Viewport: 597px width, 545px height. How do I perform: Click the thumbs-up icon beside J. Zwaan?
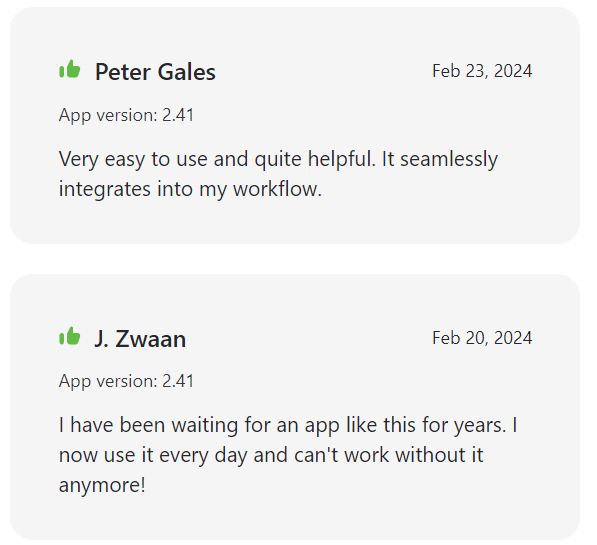pos(70,336)
